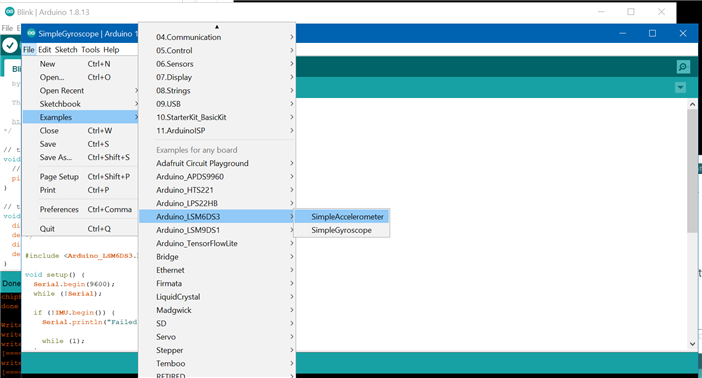This screenshot has width=702, height=378.
Task: Expand Arduino_TensorFlowLite examples
Action: point(217,244)
